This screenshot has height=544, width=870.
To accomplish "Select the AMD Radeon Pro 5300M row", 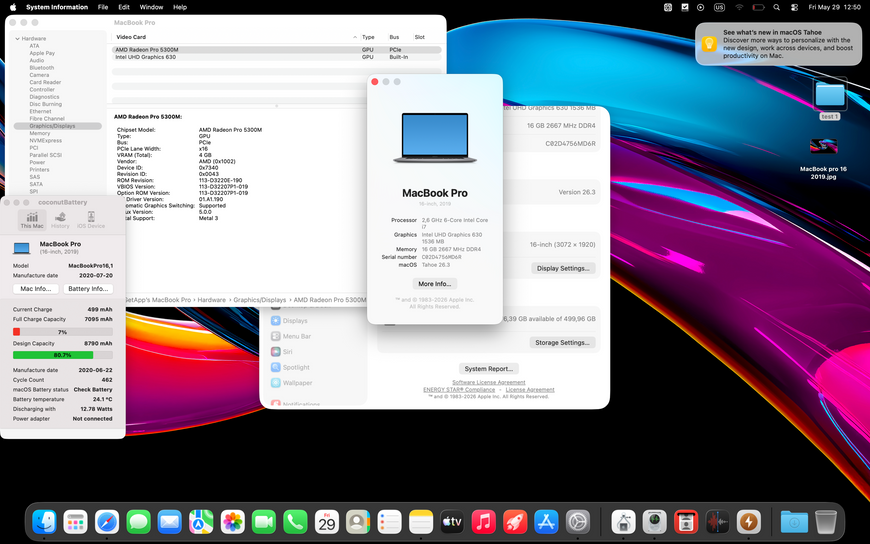I will 276,49.
